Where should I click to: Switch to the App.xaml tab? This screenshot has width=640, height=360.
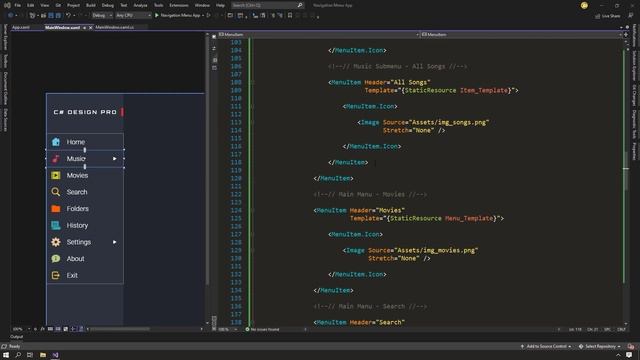21,27
